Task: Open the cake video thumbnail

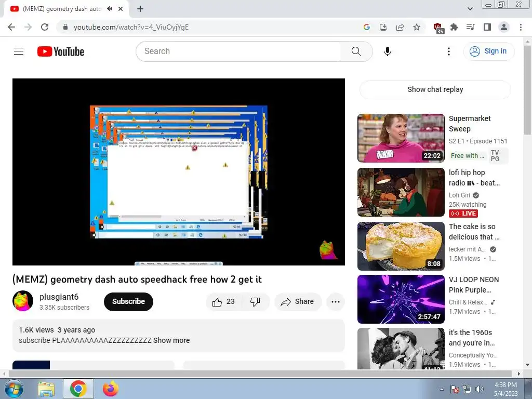Action: pos(401,246)
